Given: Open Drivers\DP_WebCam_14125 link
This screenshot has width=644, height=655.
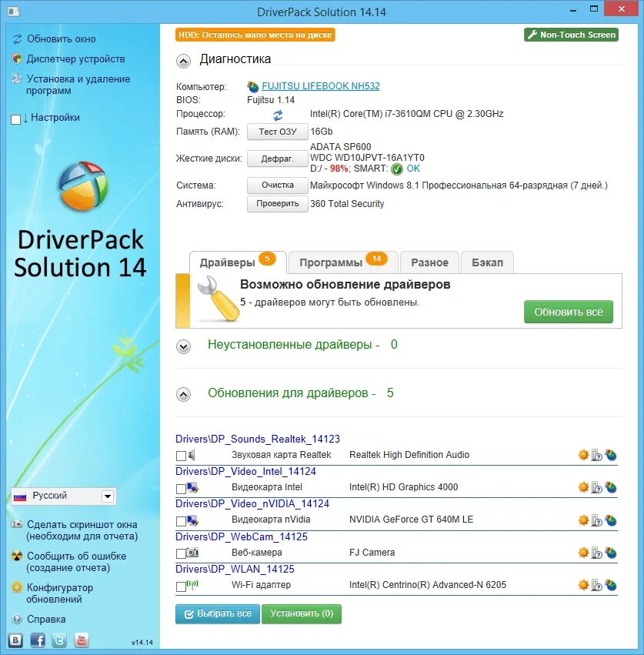Looking at the screenshot, I should click(x=242, y=536).
